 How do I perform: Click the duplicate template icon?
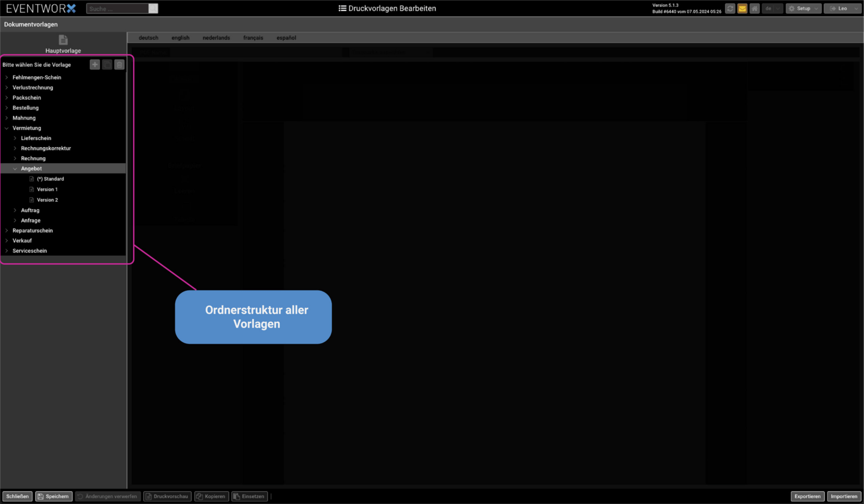point(107,65)
